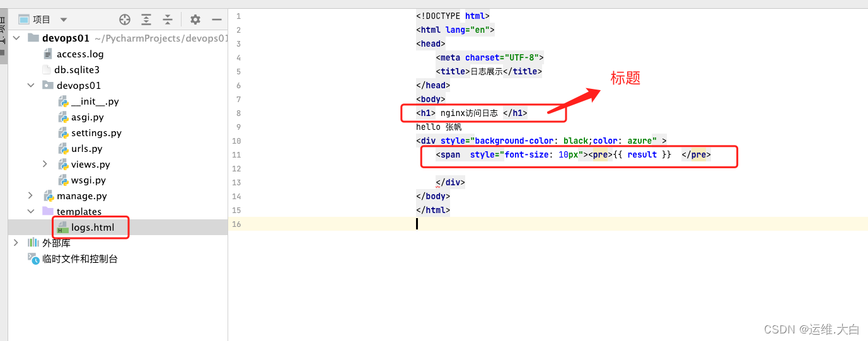Click the 临时文件和控制台 scratch icon
The image size is (868, 341).
coord(33,258)
